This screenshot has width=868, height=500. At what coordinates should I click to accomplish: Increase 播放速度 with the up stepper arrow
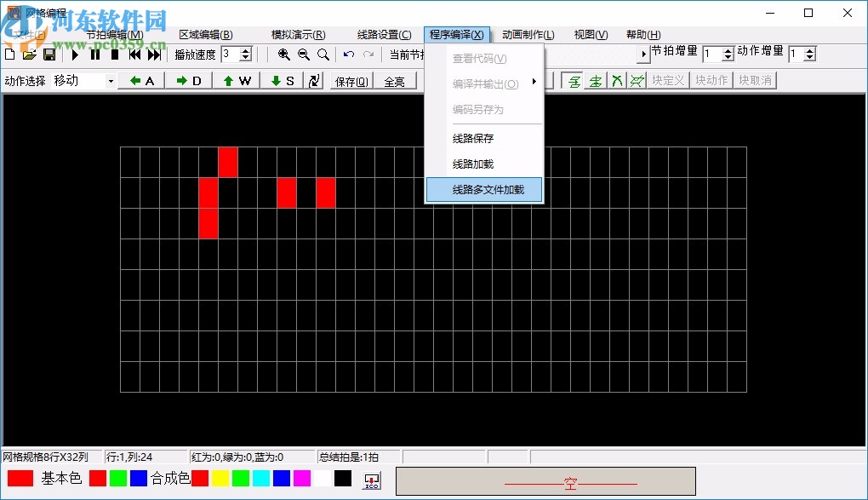[x=247, y=50]
